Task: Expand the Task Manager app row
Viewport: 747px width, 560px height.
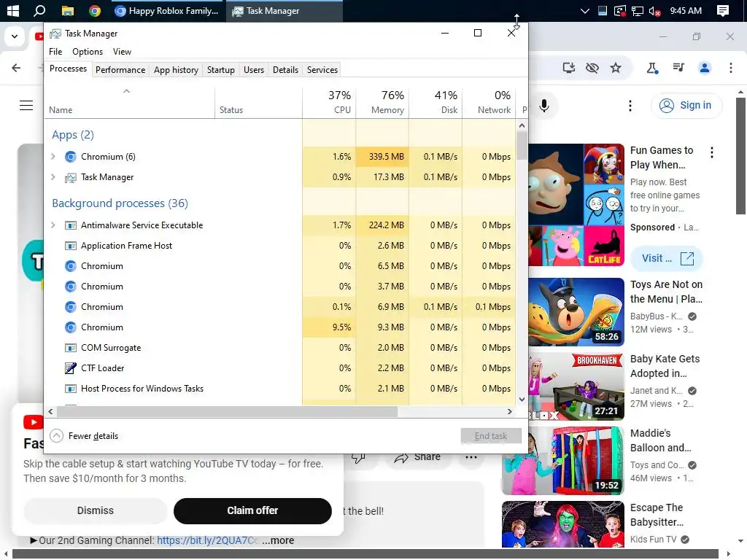Action: click(53, 177)
